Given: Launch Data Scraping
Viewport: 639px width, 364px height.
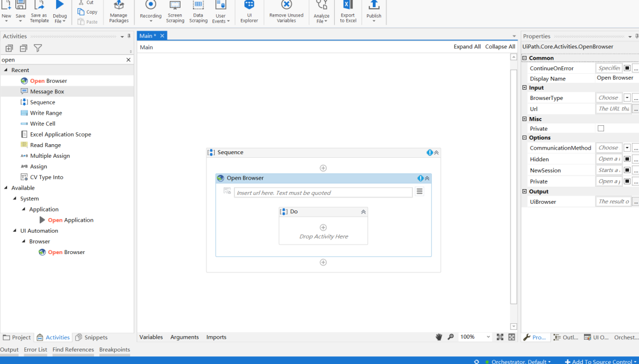Looking at the screenshot, I should coord(198,12).
